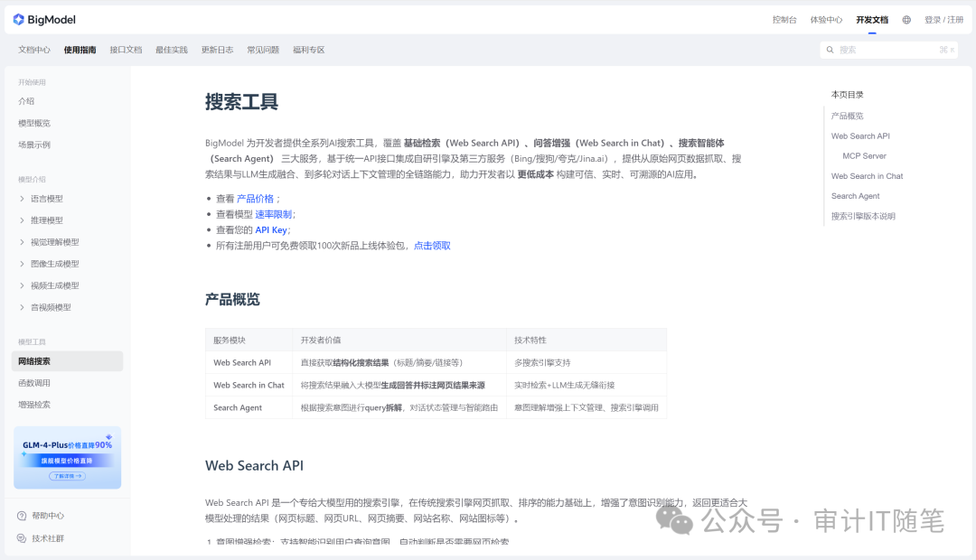Jump to 搜索引擎版本说明 in contents

point(863,217)
